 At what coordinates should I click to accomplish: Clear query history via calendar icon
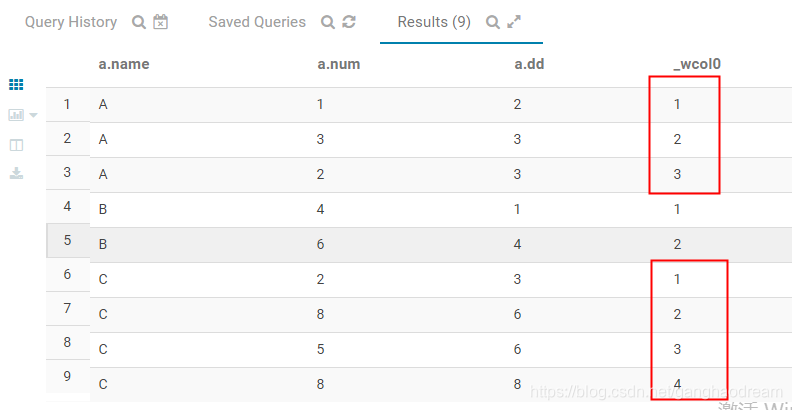(161, 22)
